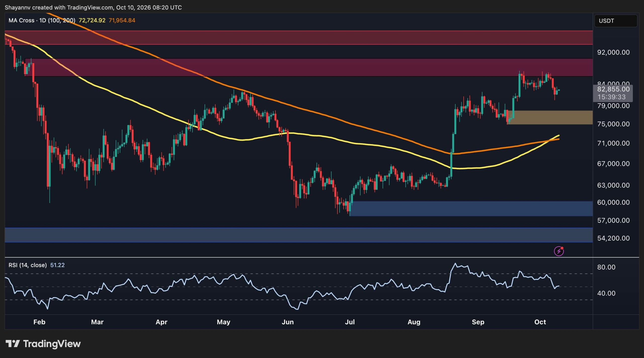Click the 100 MA value 72,724.92
This screenshot has height=358, width=644.
pyautogui.click(x=92, y=20)
